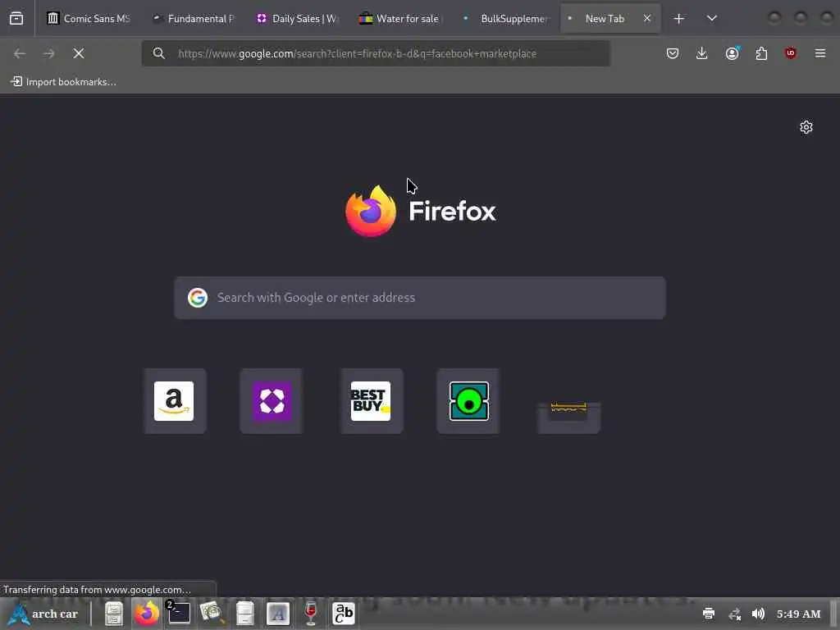Image resolution: width=840 pixels, height=630 pixels.
Task: Open the file cabinet taskbar icon
Action: [x=113, y=614]
